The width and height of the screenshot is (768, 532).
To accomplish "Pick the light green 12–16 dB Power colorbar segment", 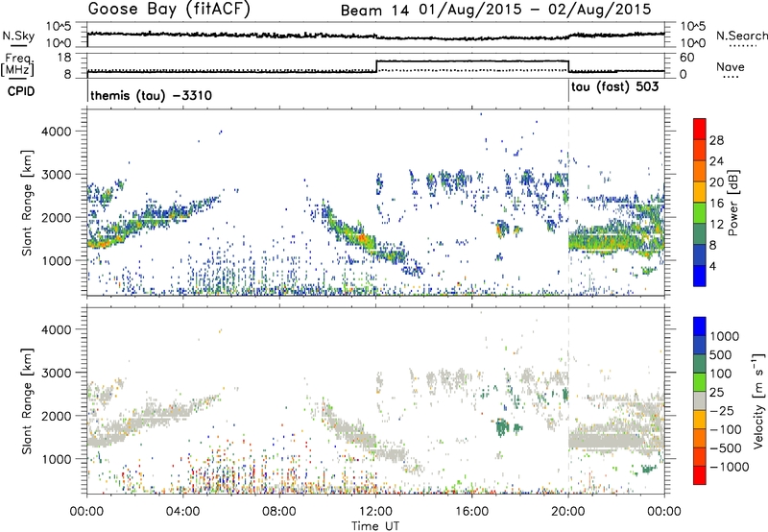I will [700, 213].
